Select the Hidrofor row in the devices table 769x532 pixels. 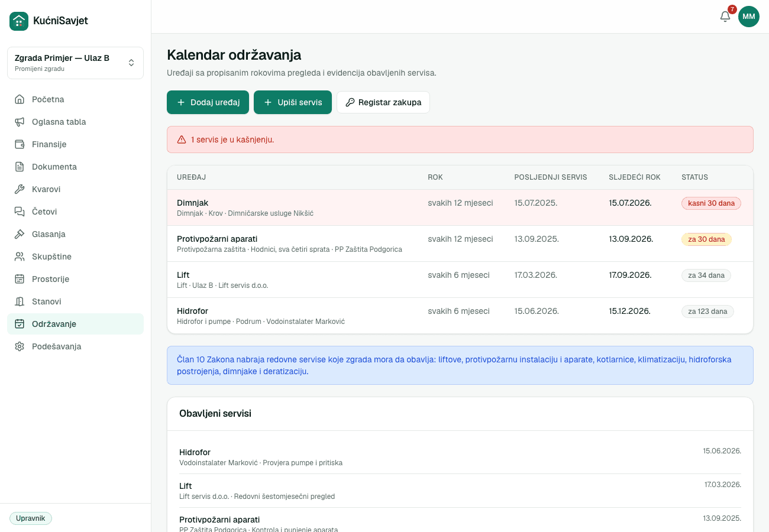point(460,316)
